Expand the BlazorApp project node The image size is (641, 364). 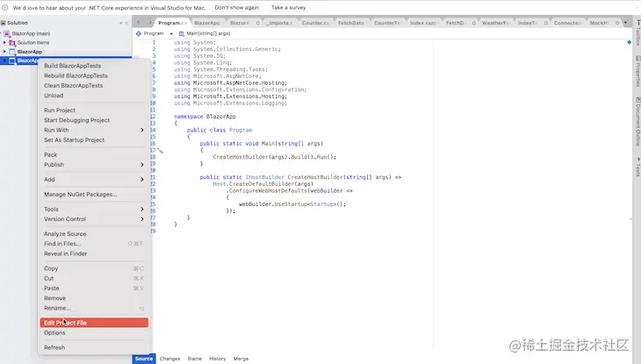4,52
